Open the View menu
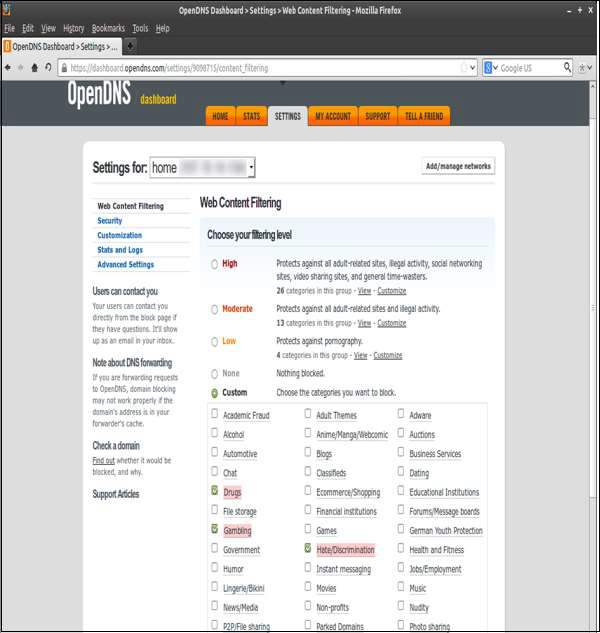The image size is (600, 633). (x=48, y=28)
